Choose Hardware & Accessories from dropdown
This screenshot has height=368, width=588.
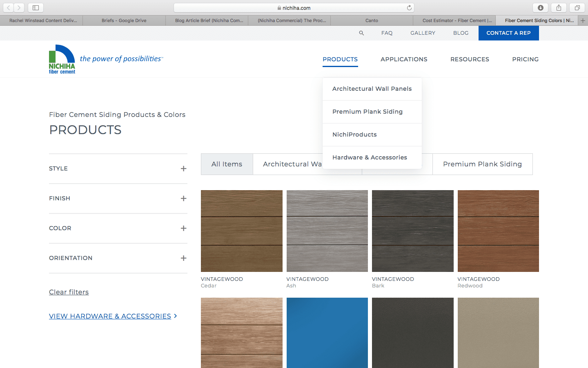[x=372, y=157]
